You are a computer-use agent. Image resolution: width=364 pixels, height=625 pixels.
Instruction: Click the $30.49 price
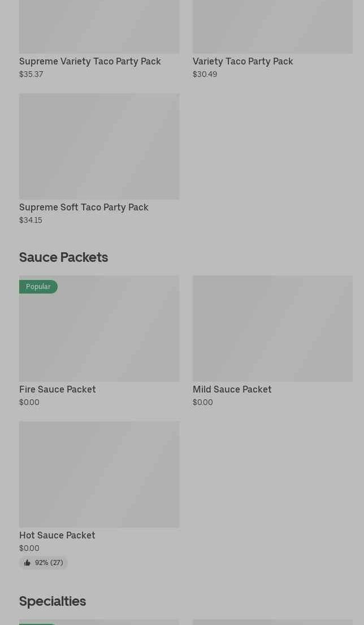point(205,74)
